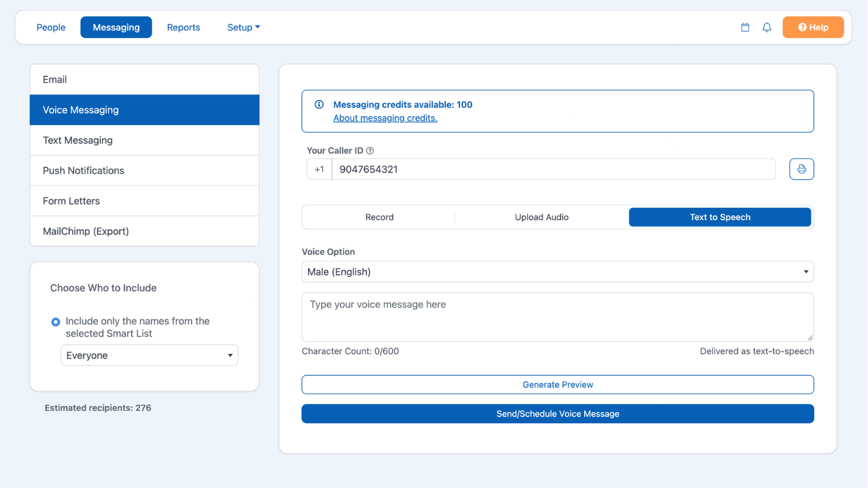Switch to Record audio option
This screenshot has width=868, height=488.
coord(379,217)
